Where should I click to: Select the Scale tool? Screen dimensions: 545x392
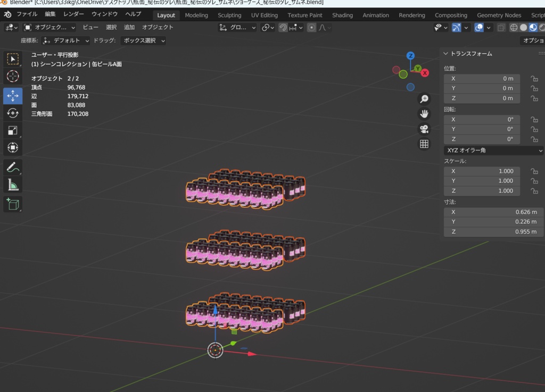click(13, 130)
